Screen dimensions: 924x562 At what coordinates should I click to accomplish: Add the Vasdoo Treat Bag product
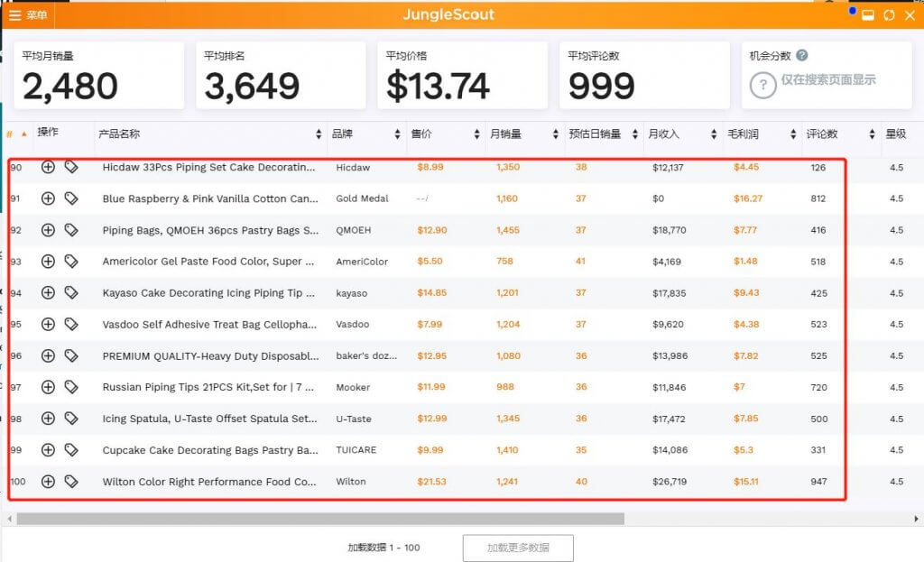49,324
